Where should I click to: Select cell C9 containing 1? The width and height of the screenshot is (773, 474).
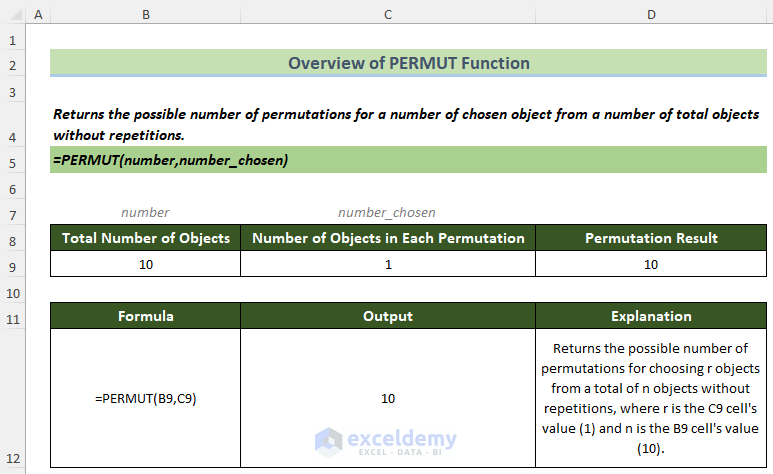[x=388, y=264]
